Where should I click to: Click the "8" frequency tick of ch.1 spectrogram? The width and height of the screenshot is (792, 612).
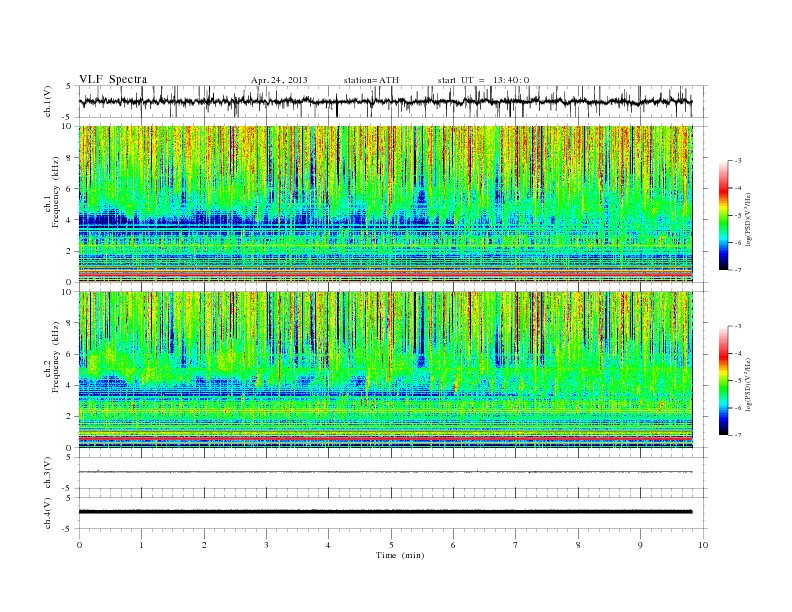(x=70, y=158)
